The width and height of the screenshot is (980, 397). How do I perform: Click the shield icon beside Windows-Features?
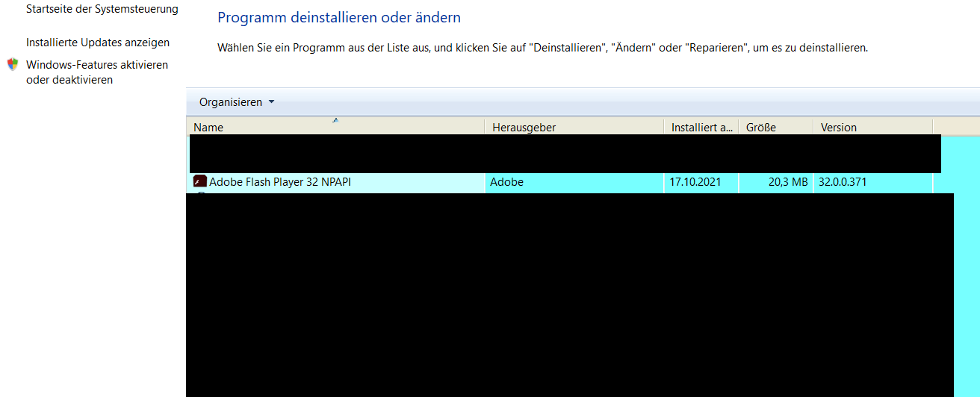tap(13, 65)
